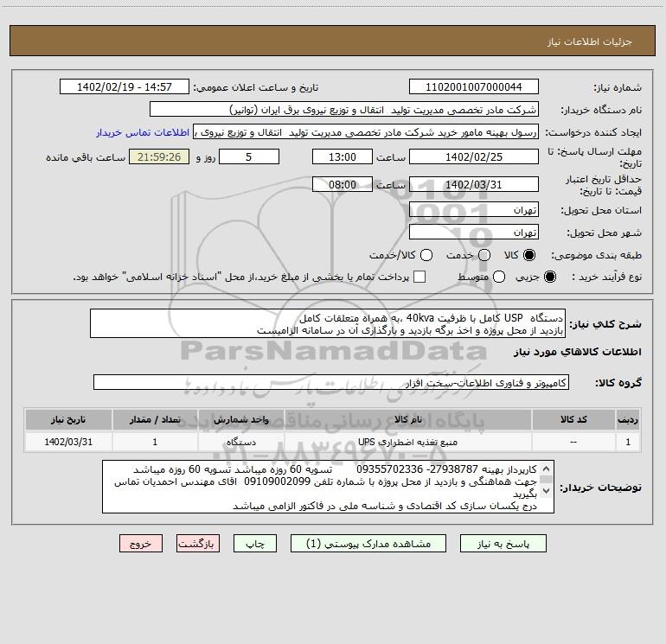Image resolution: width=666 pixels, height=644 pixels.
Task: Click the days remaining field showing 5
Action: pyautogui.click(x=249, y=156)
